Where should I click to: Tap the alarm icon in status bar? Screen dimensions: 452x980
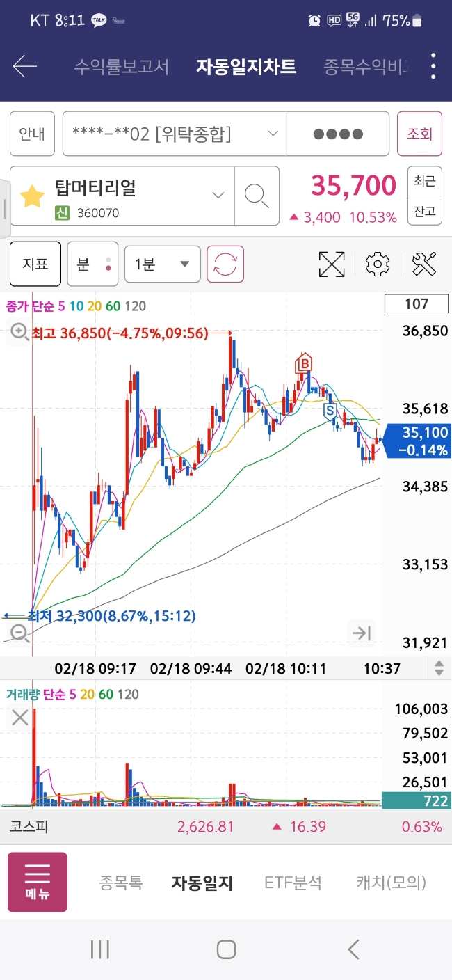pos(314,21)
